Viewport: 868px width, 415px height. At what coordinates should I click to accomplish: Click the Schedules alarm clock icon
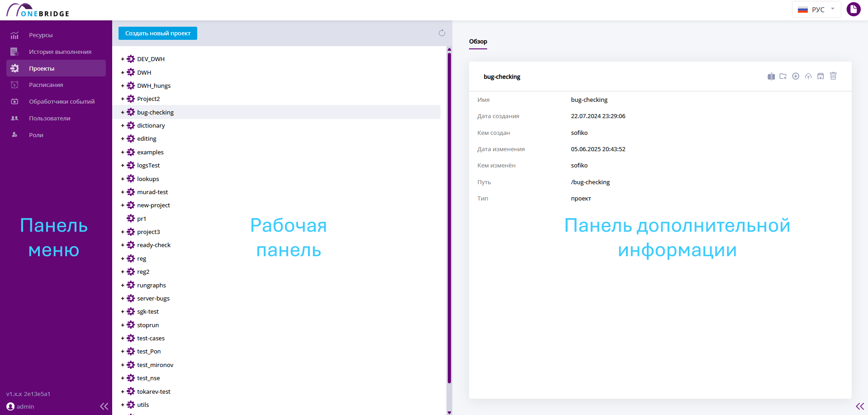coord(14,85)
